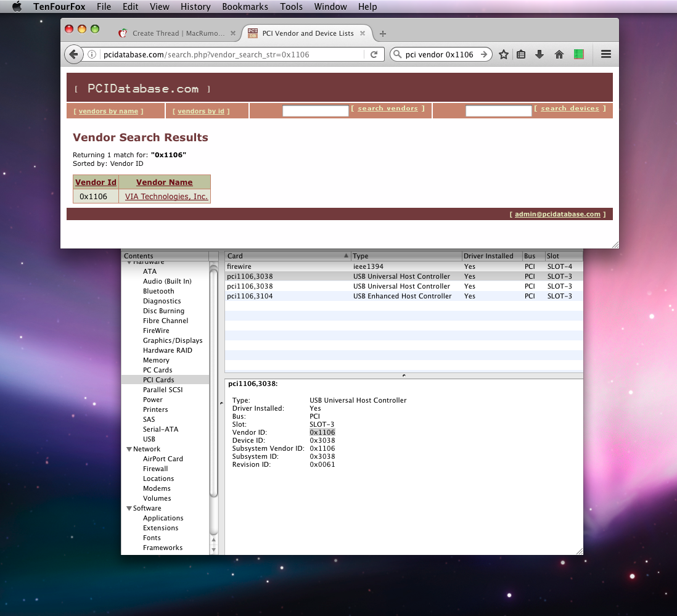Click the System Profiler window resize corner
Image resolution: width=677 pixels, height=616 pixels.
tap(580, 551)
